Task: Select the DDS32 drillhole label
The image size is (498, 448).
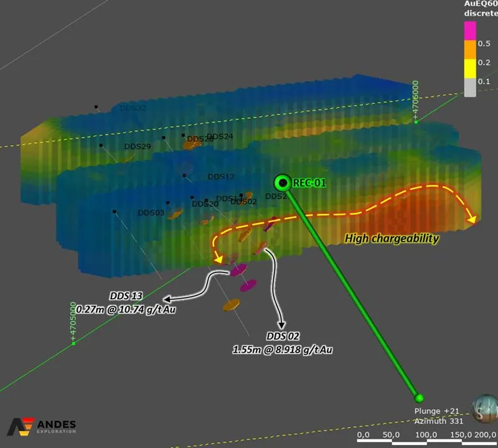Action: 133,108
